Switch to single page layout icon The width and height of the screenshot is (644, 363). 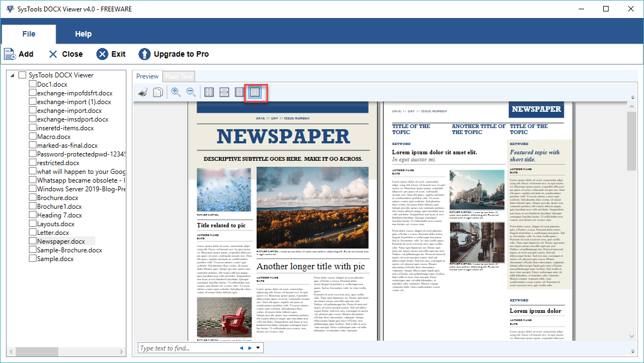pyautogui.click(x=239, y=92)
